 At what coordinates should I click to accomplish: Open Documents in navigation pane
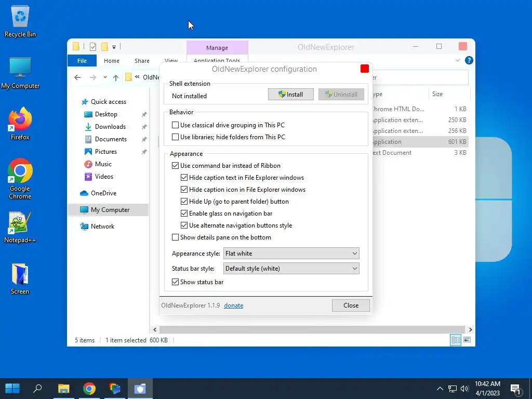click(x=111, y=139)
